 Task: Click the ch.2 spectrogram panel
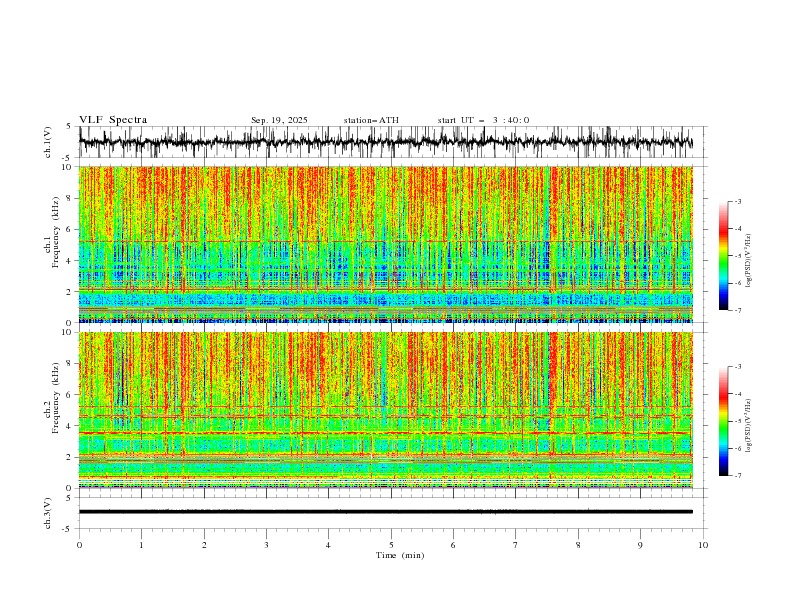385,410
